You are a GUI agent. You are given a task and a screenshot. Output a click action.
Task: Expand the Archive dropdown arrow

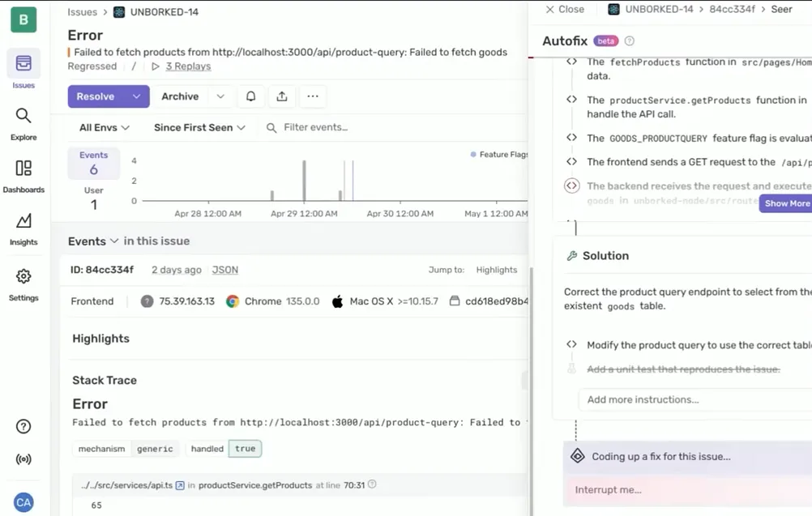tap(220, 96)
